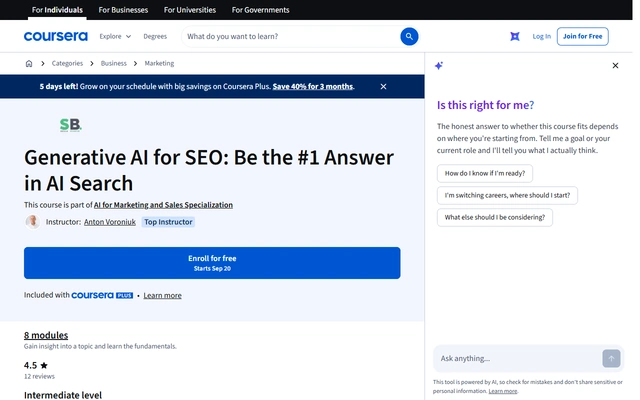Screen dimensions: 640x400
Task: Click the blue search magnifier button
Action: (x=409, y=36)
